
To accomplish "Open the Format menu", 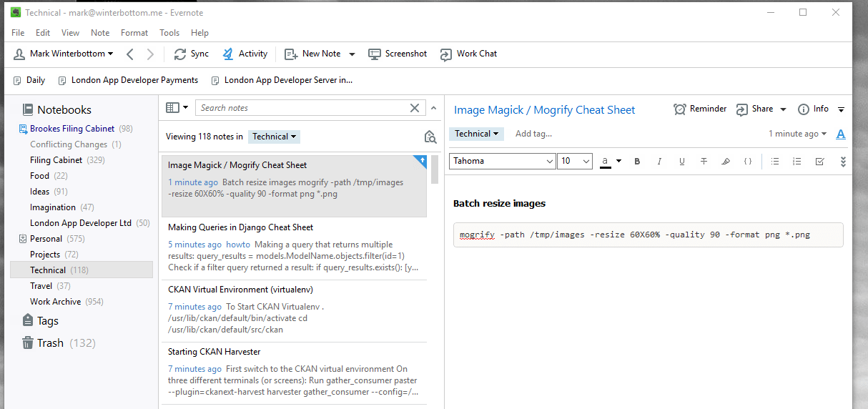I will point(134,33).
